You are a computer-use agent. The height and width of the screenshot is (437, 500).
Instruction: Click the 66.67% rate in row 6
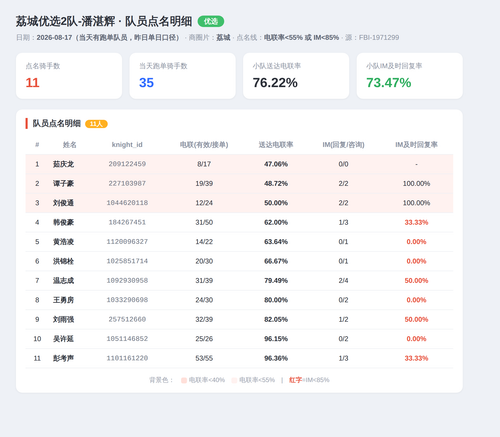click(276, 261)
